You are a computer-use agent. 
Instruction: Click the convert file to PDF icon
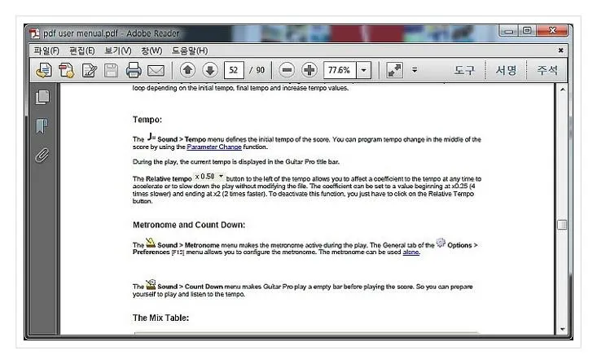pyautogui.click(x=66, y=71)
